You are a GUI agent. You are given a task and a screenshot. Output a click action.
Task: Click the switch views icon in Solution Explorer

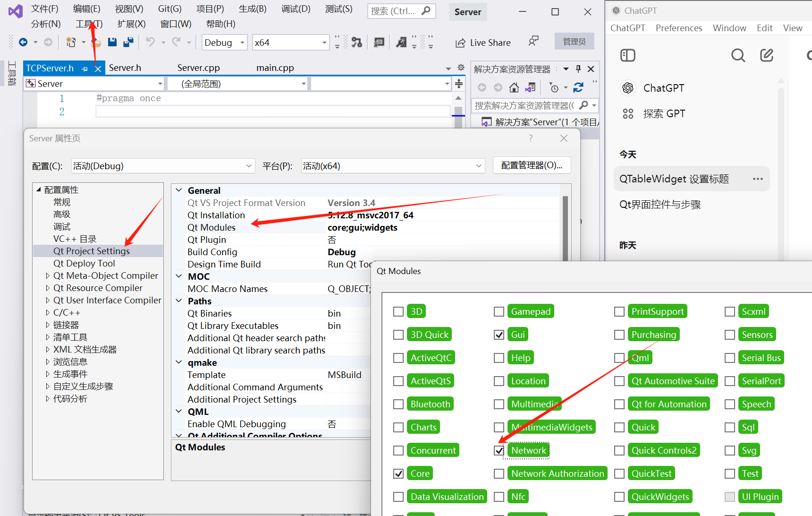[x=531, y=87]
